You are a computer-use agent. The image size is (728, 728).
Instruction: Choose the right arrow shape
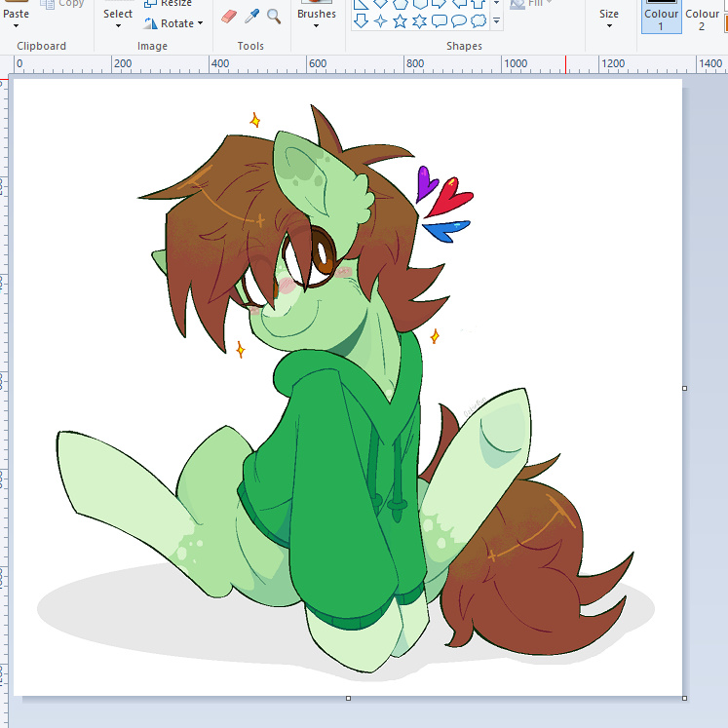pyautogui.click(x=440, y=4)
